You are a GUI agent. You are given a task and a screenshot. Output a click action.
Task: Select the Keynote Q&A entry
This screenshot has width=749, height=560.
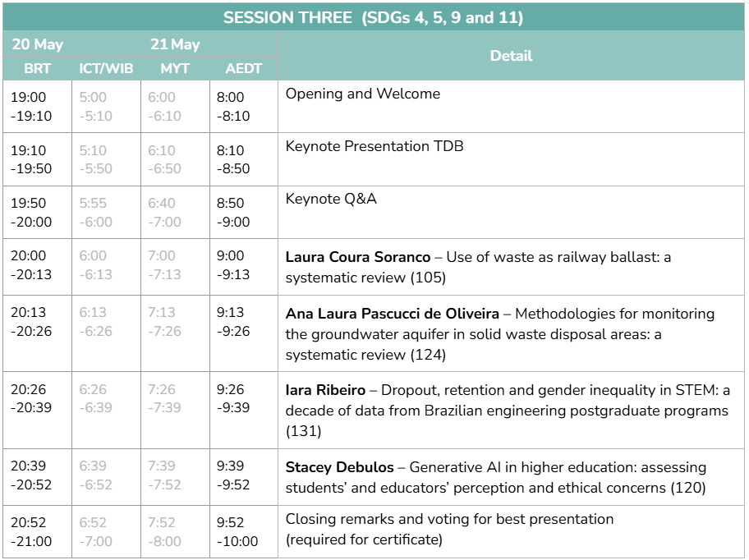(330, 199)
